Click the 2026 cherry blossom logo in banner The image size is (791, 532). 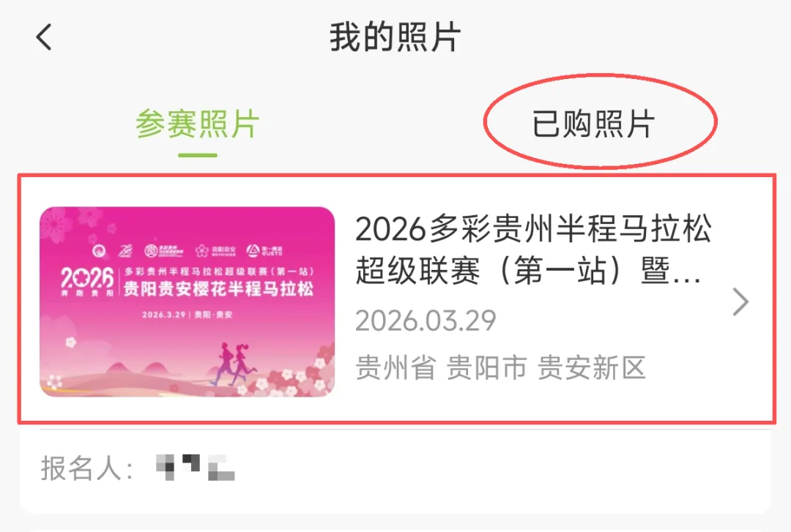(86, 280)
